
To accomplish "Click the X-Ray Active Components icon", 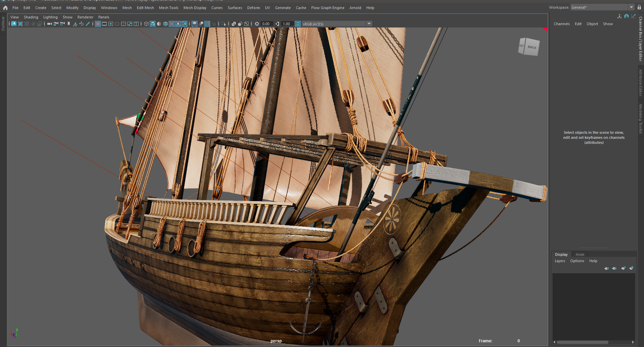I will point(240,24).
